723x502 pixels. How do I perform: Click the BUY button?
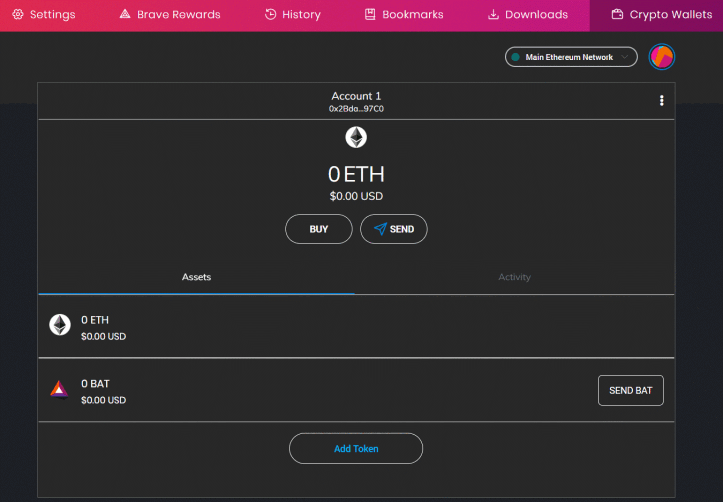(319, 229)
